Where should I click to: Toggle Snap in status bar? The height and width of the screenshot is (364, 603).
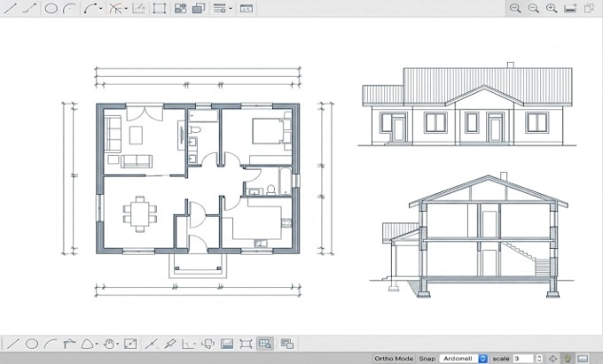(x=427, y=359)
